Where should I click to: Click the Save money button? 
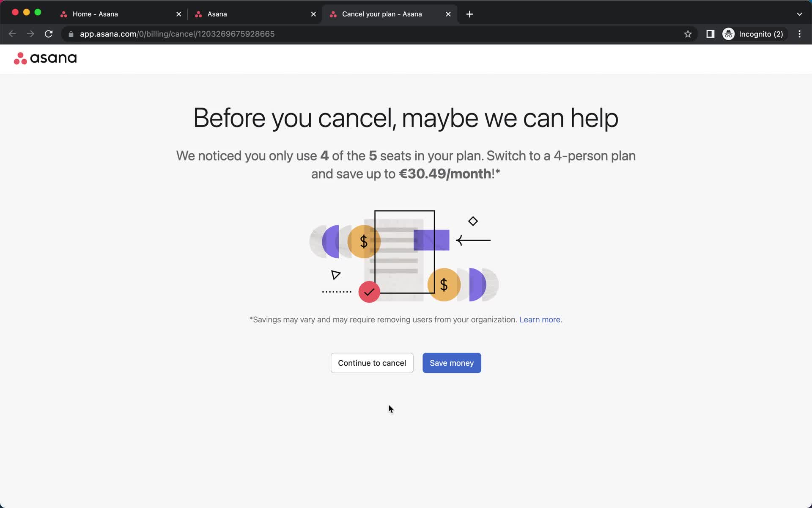pyautogui.click(x=451, y=363)
